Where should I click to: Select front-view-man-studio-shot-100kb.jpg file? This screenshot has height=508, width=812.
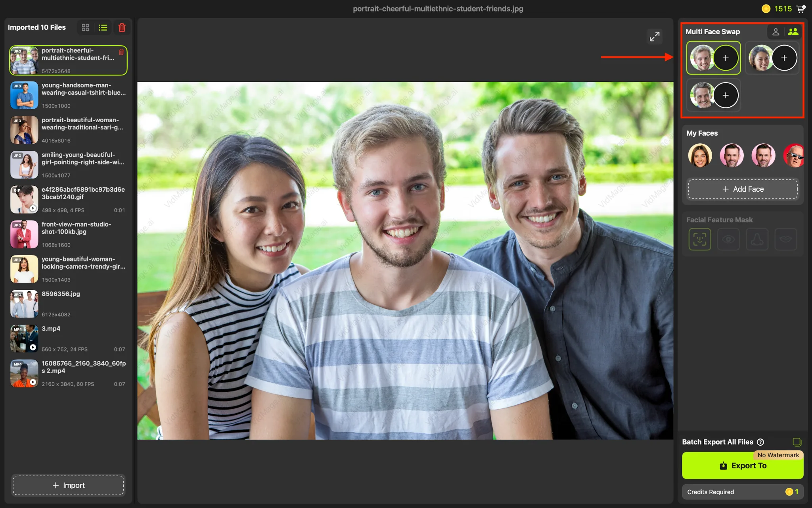[68, 234]
